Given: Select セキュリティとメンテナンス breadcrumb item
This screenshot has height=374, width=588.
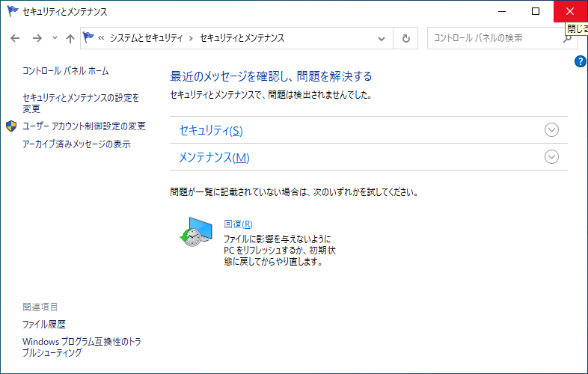Looking at the screenshot, I should click(242, 38).
